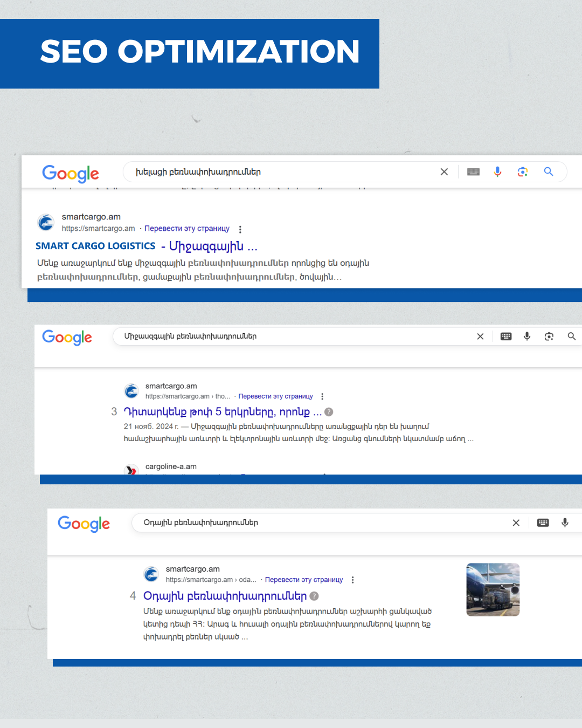582x728 pixels.
Task: Open keyboard icon in second search bar
Action: coord(506,336)
